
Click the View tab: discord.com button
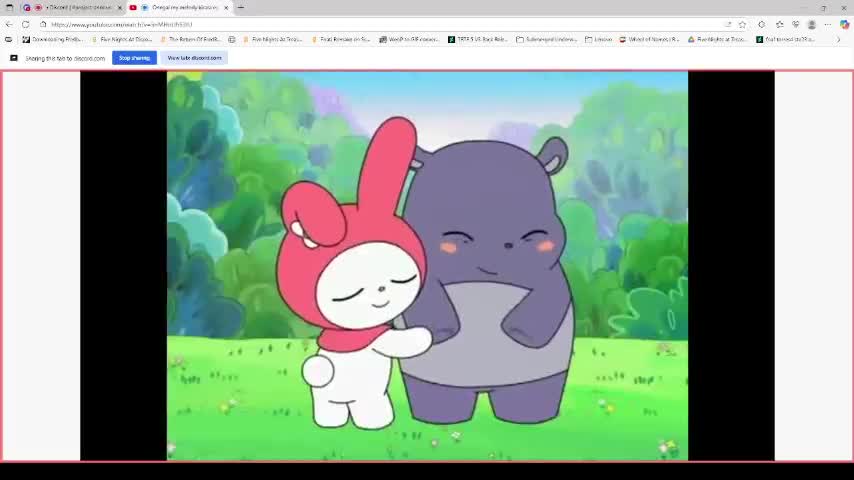tap(194, 58)
